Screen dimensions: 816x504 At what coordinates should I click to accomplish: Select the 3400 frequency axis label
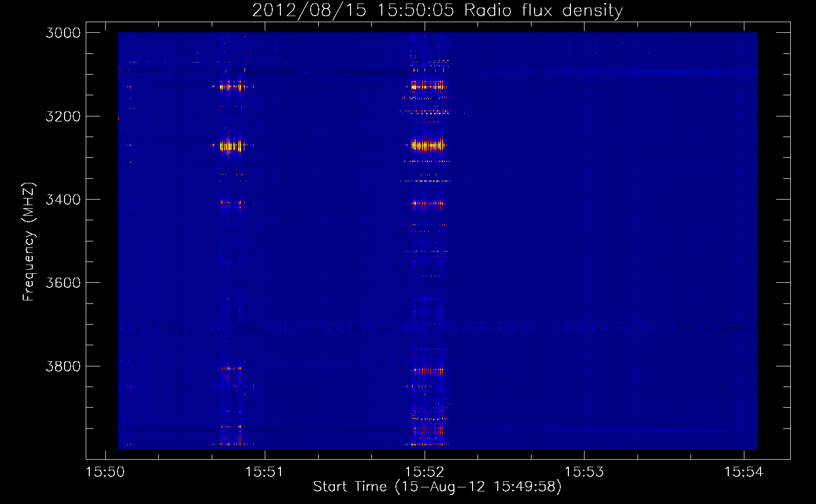(x=63, y=200)
